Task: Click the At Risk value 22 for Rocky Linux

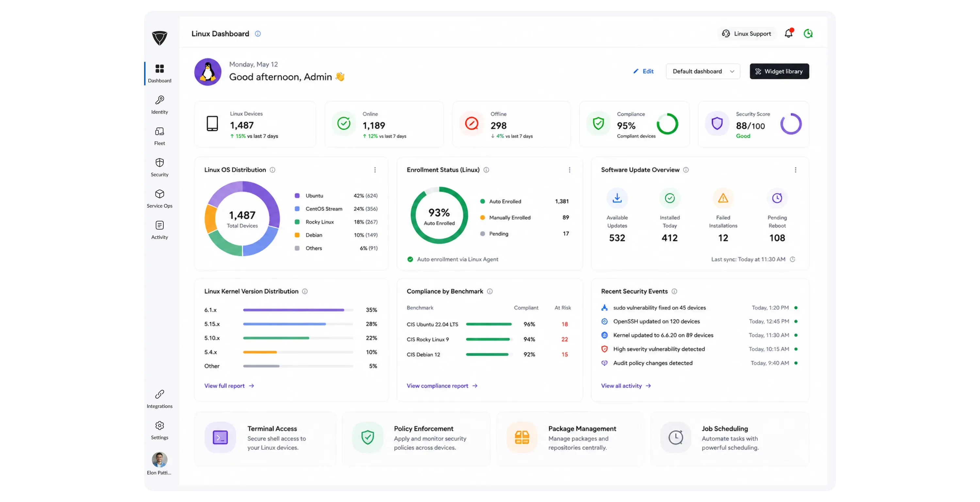Action: coord(564,339)
